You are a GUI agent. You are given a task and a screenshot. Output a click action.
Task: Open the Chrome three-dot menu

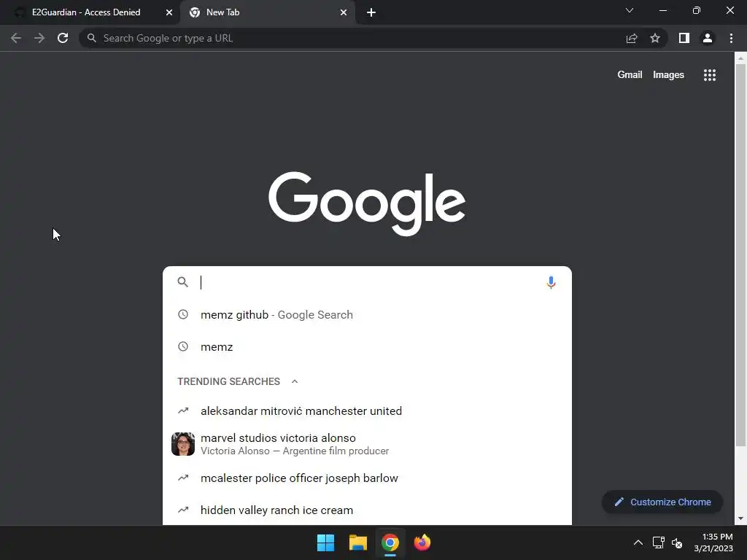[x=731, y=38]
